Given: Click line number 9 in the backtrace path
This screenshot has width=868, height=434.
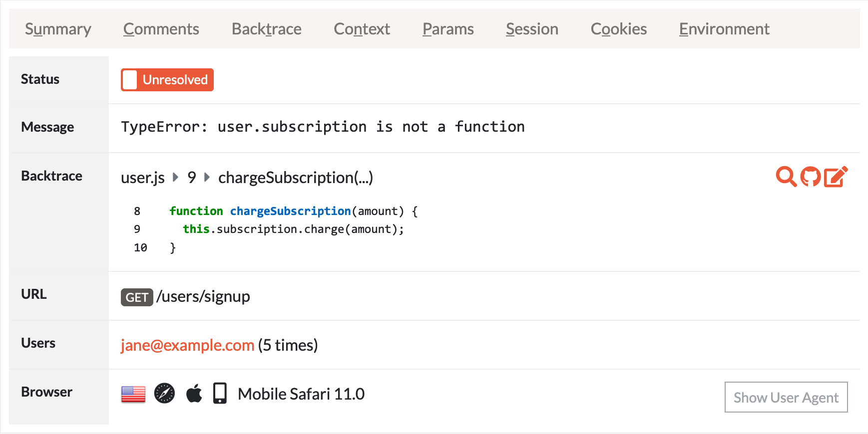Looking at the screenshot, I should pos(192,178).
